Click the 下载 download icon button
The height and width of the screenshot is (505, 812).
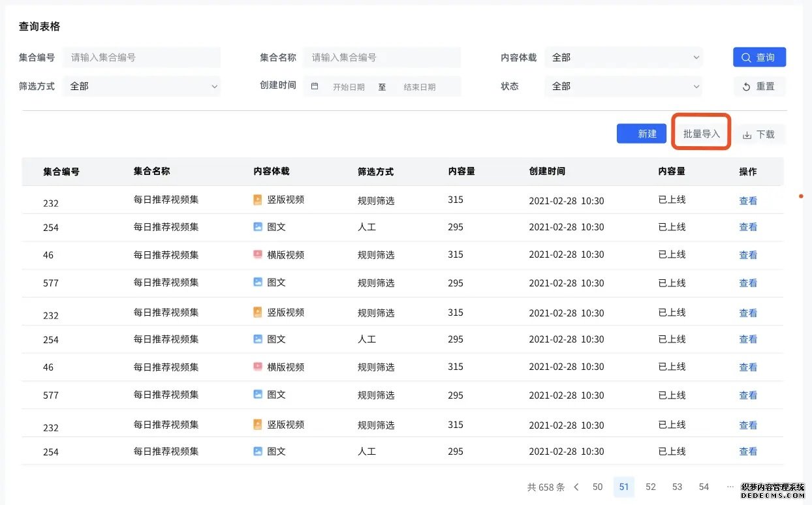[759, 134]
